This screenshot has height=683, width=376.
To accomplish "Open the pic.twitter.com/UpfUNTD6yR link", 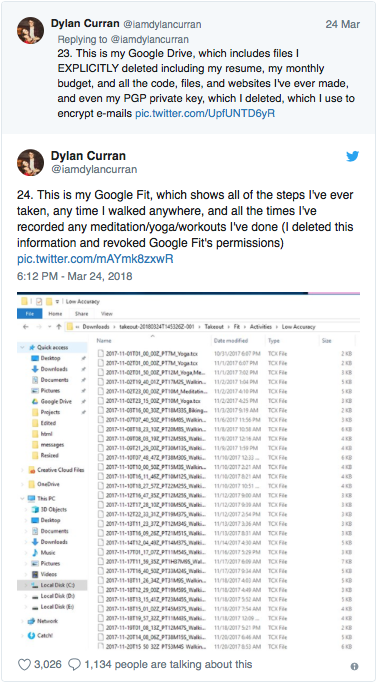I will (205, 114).
